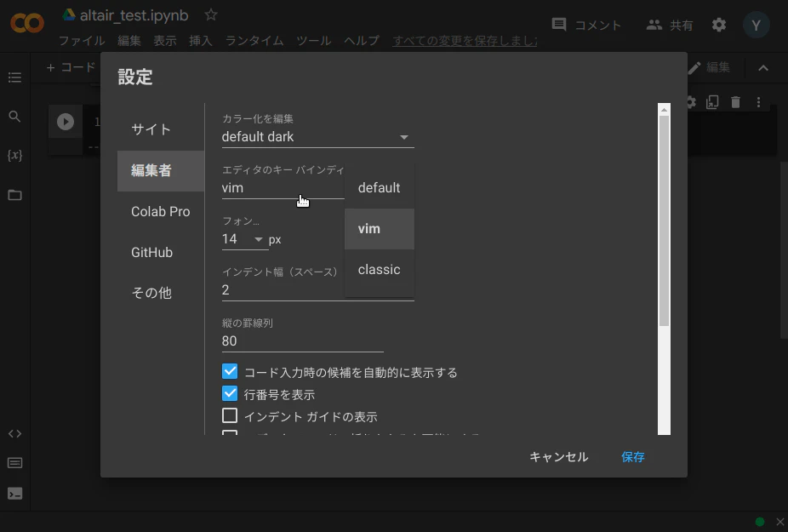
Task: Open the code snippets icon
Action: [x=14, y=433]
